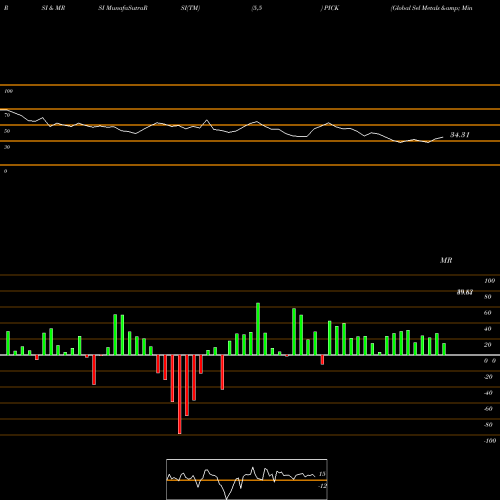The image size is (500, 500).
Task: Click the Global Sel Metals title text
Action: pyautogui.click(x=432, y=8)
